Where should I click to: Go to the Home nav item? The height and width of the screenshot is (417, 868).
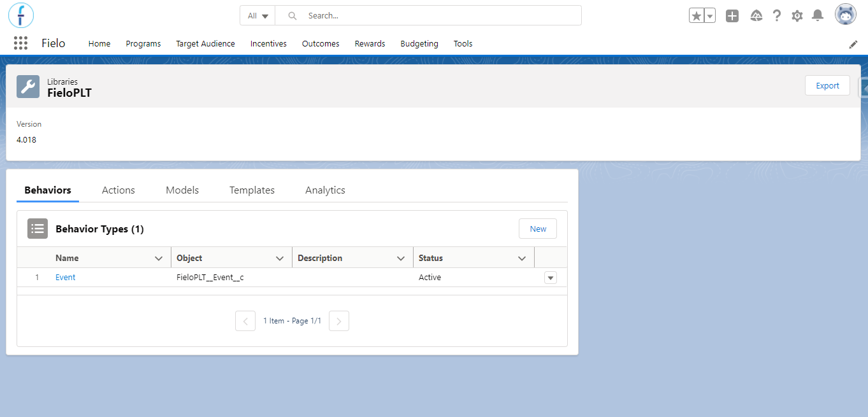tap(99, 44)
